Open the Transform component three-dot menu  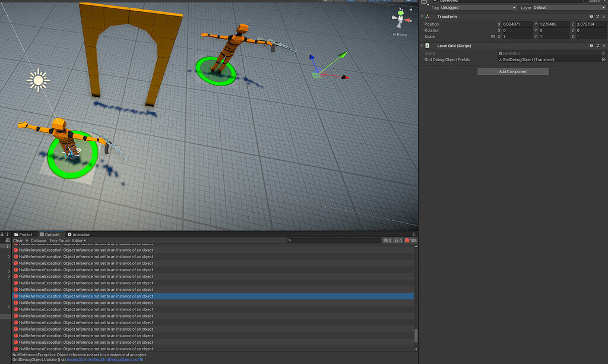pyautogui.click(x=603, y=17)
